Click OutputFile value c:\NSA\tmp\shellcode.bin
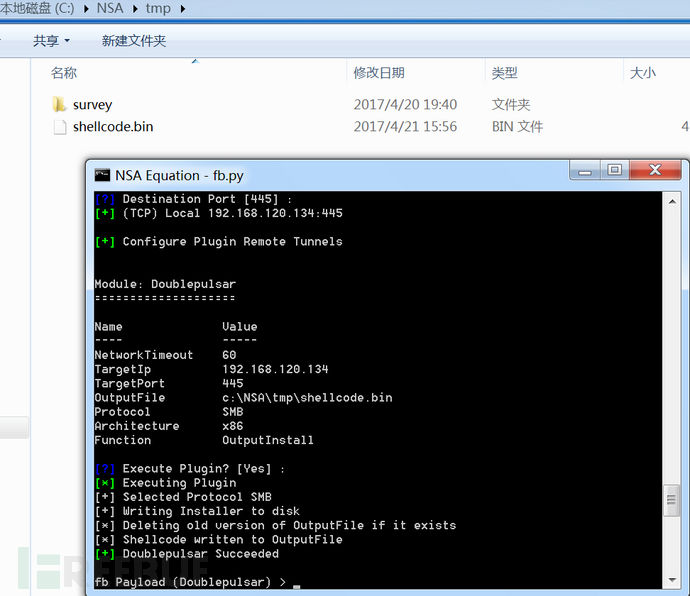The height and width of the screenshot is (596, 690). [x=307, y=397]
